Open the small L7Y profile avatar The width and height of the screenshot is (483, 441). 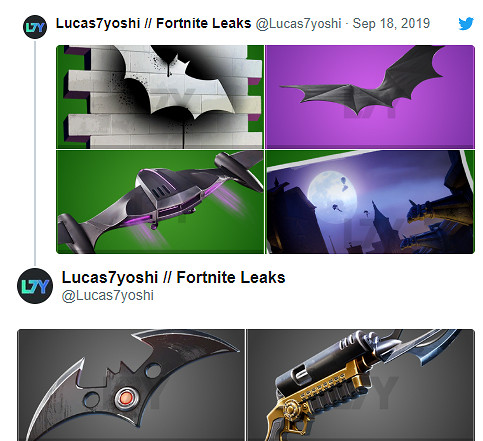point(35,27)
